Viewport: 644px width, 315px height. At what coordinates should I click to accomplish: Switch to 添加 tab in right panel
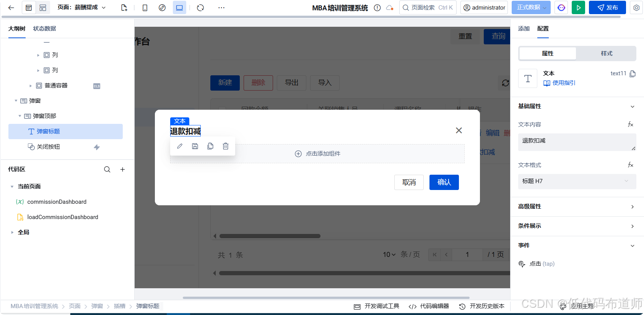pyautogui.click(x=524, y=29)
